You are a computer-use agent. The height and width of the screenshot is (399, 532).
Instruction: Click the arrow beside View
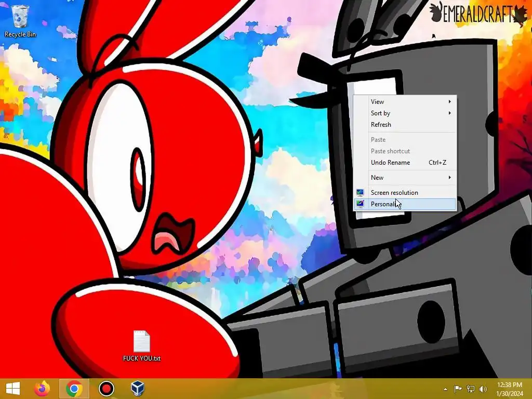(x=449, y=102)
